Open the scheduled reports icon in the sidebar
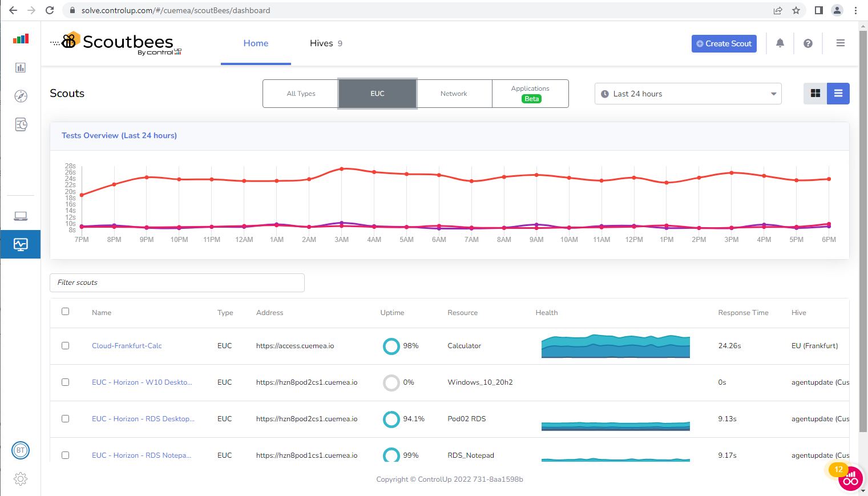This screenshot has width=868, height=496. [x=21, y=124]
